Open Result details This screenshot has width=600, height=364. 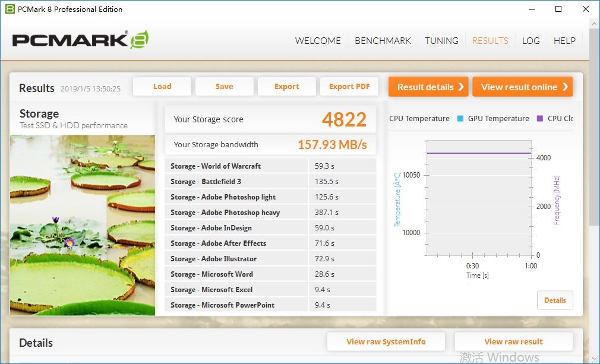click(428, 87)
